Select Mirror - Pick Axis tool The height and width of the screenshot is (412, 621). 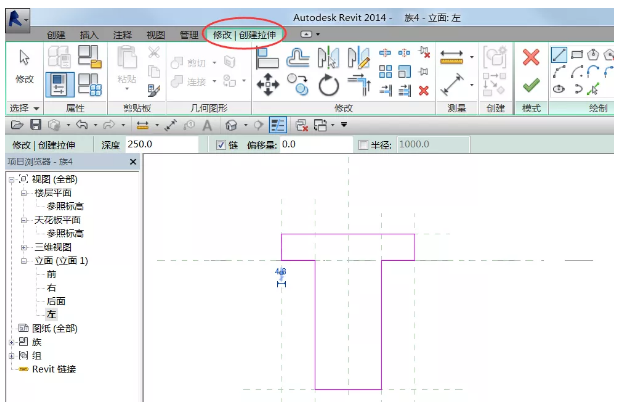pyautogui.click(x=328, y=57)
